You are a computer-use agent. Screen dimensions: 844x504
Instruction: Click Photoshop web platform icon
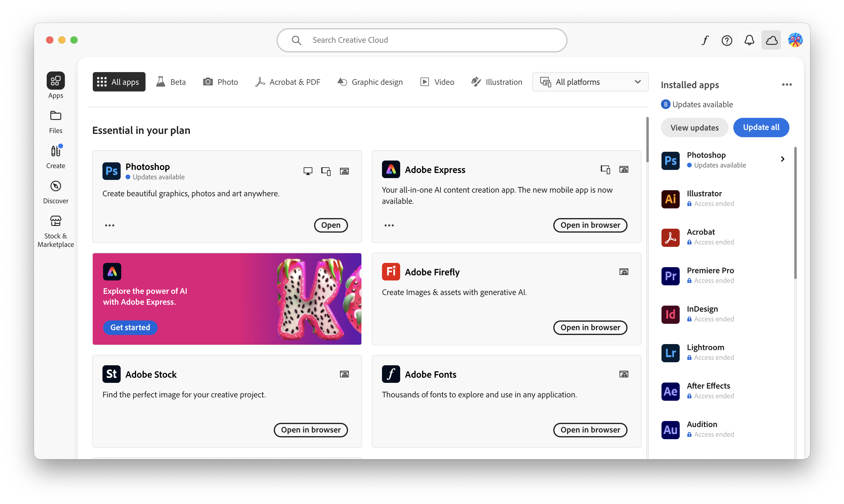click(x=344, y=171)
